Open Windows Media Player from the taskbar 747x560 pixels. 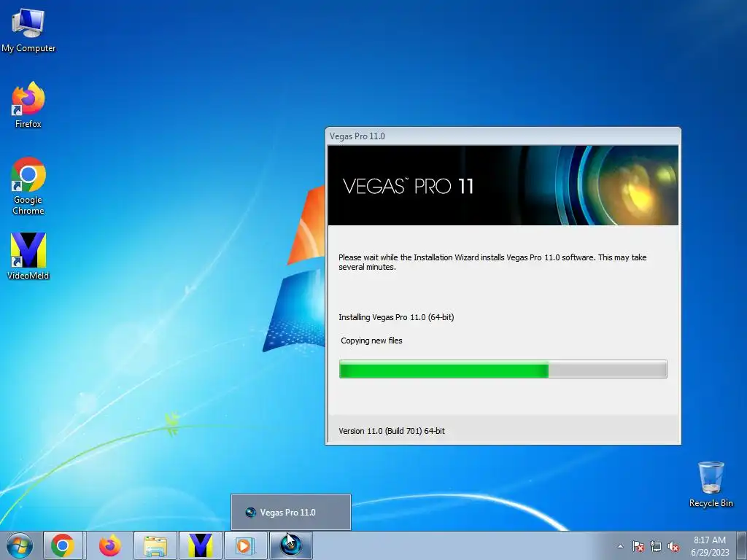[x=245, y=545]
